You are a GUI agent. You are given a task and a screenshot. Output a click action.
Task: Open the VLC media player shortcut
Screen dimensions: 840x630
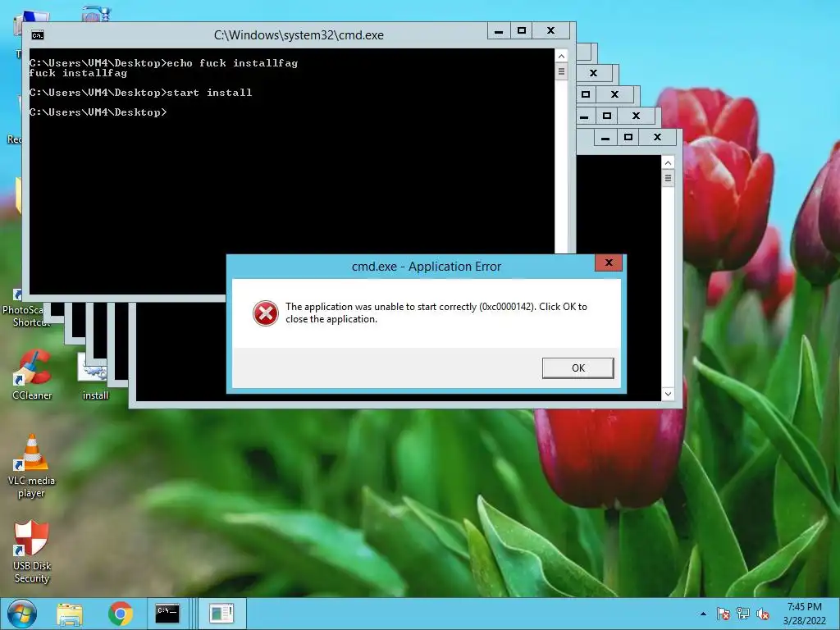tap(32, 466)
